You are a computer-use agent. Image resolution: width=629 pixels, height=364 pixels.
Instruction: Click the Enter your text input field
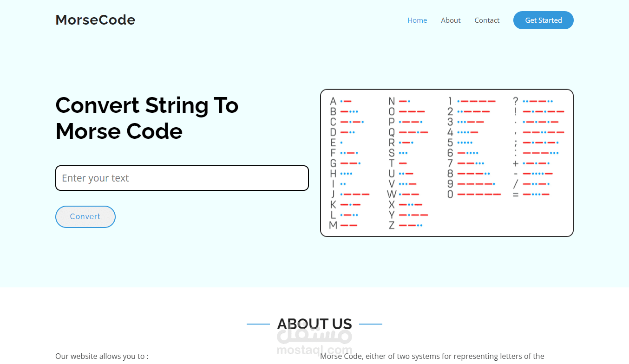click(182, 178)
